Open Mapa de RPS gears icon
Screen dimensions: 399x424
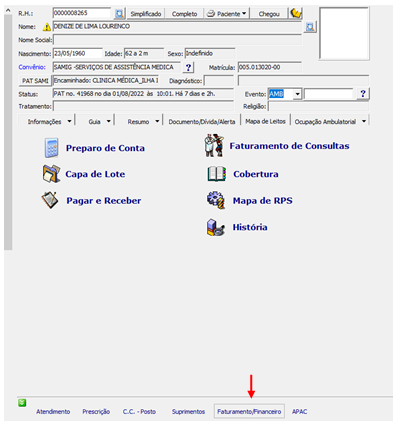(216, 200)
